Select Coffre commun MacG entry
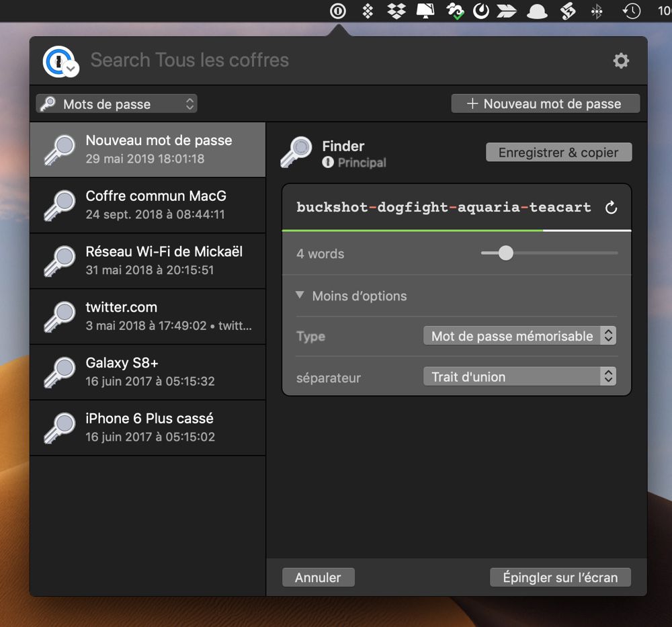This screenshot has height=627, width=672. [148, 205]
